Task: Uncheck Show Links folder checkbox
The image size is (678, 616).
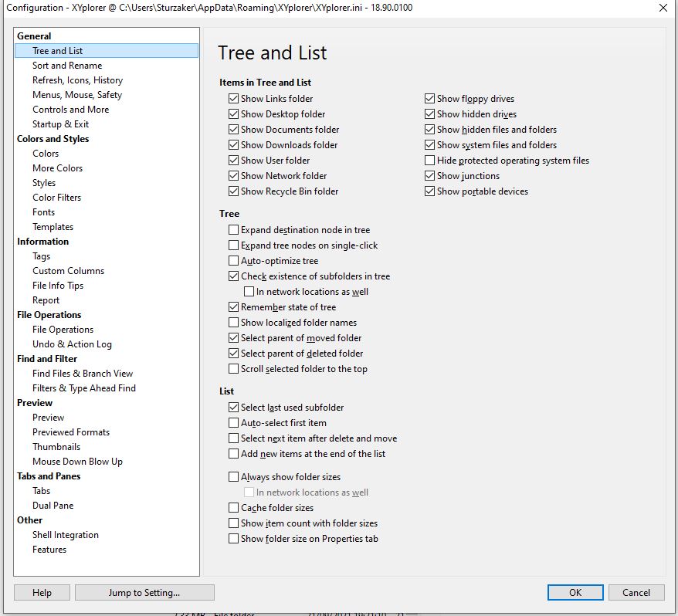Action: [x=233, y=99]
